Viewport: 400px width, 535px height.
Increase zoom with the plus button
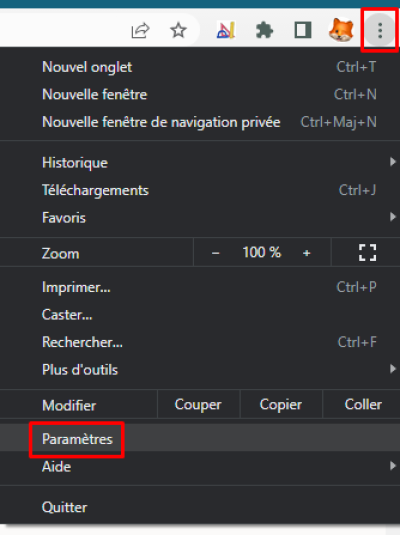[x=306, y=253]
